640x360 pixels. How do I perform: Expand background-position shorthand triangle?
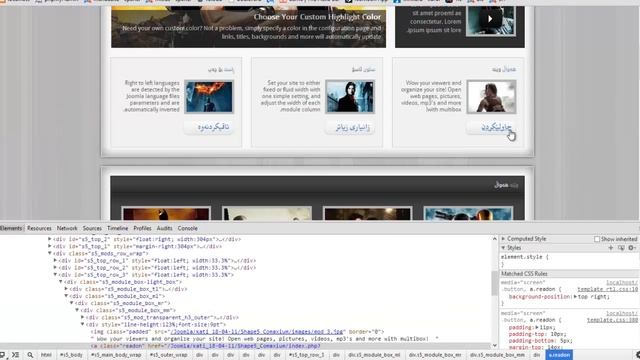coord(575,297)
